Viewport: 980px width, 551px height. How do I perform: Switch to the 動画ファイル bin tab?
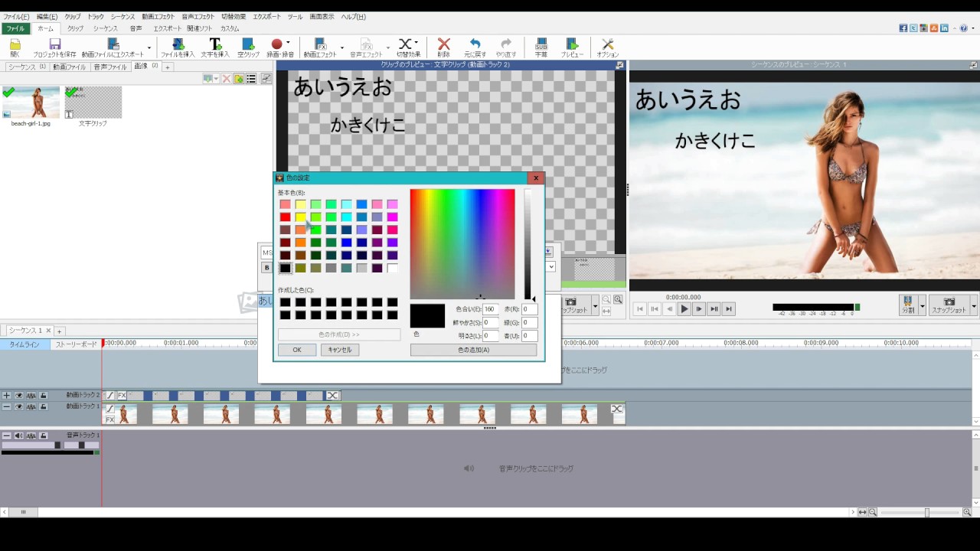70,67
